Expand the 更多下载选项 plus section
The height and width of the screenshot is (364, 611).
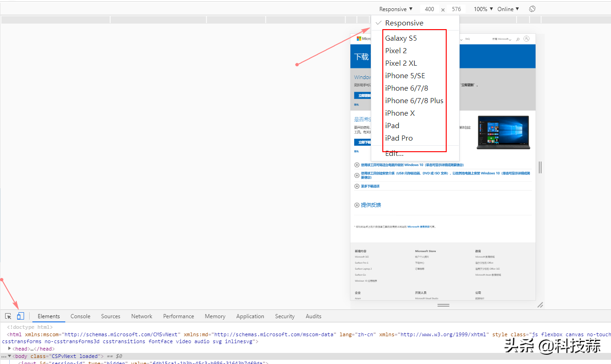click(x=357, y=186)
